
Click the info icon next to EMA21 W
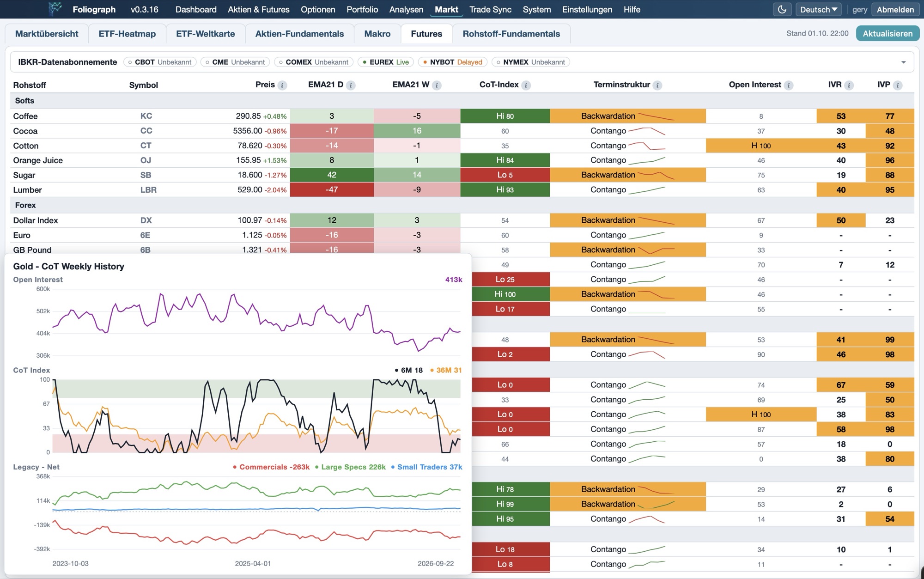tap(437, 85)
